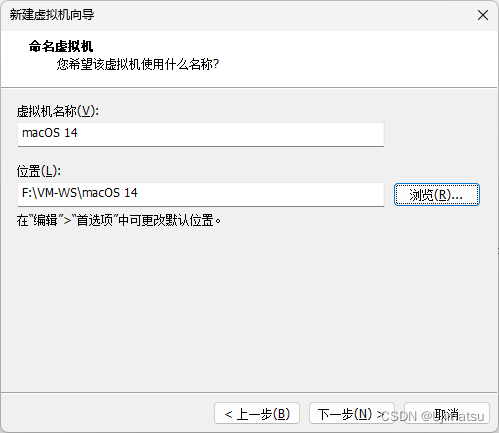Click the 虚拟机名称(V): label
The image size is (499, 433).
coord(58,111)
